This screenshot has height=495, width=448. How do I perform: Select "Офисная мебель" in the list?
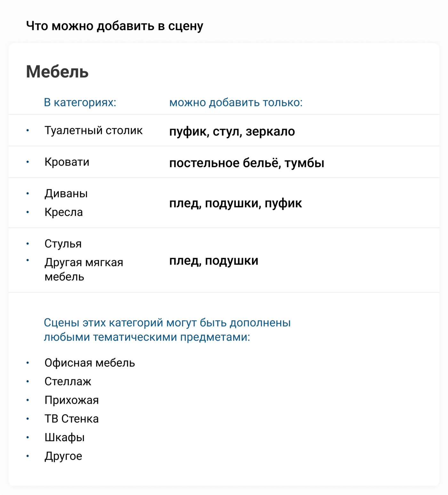(x=90, y=363)
